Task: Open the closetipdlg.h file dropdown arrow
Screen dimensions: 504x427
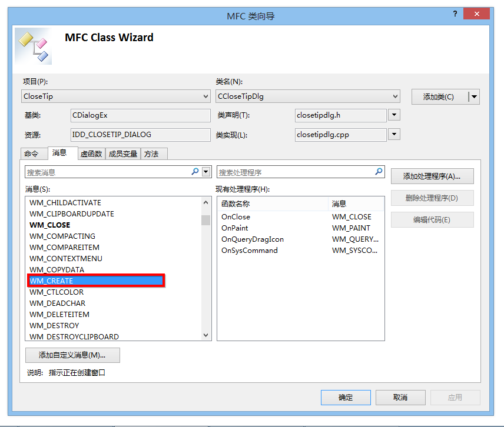Action: pos(393,115)
